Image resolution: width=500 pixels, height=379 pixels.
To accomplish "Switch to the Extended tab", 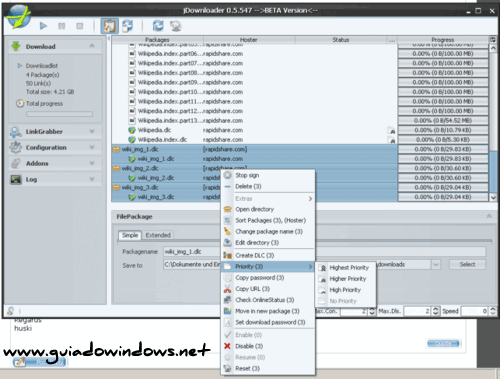I will pos(158,235).
